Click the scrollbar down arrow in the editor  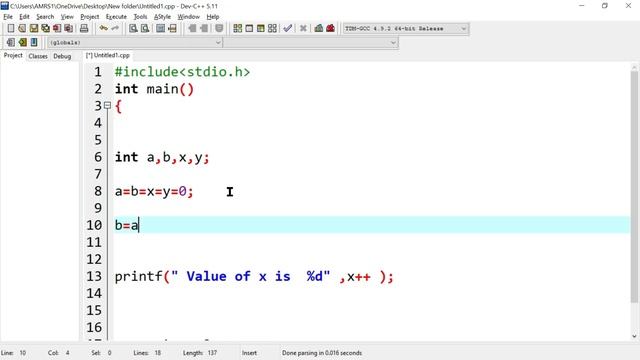coord(634,336)
